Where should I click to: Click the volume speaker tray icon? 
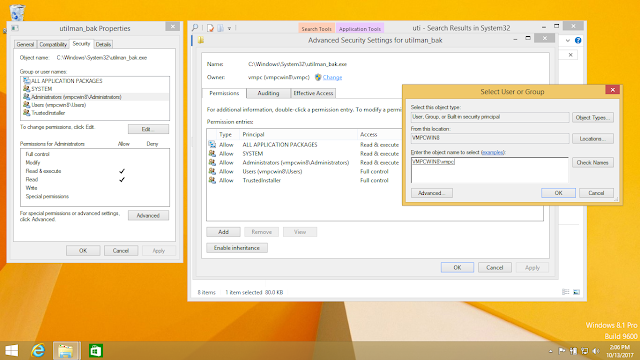pyautogui.click(x=596, y=351)
